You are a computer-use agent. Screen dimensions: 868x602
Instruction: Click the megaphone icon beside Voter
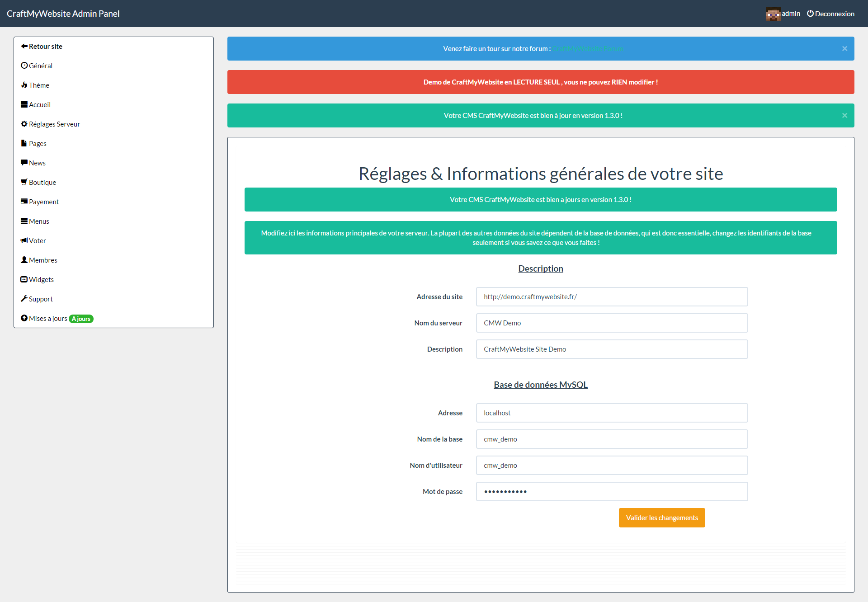24,240
